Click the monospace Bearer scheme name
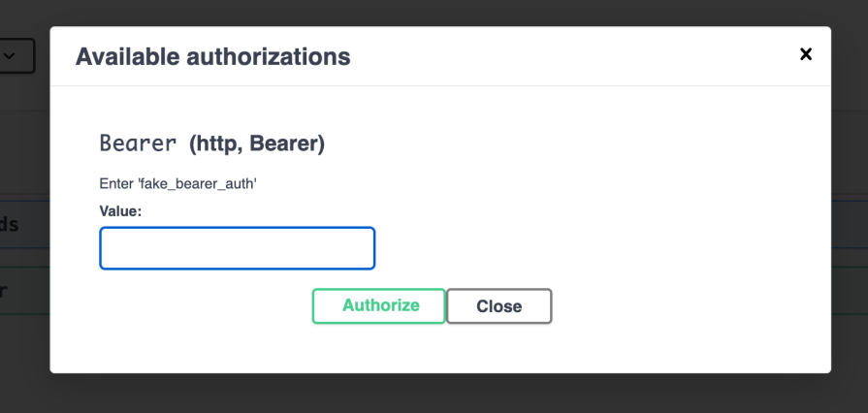Image resolution: width=868 pixels, height=413 pixels. 138,144
